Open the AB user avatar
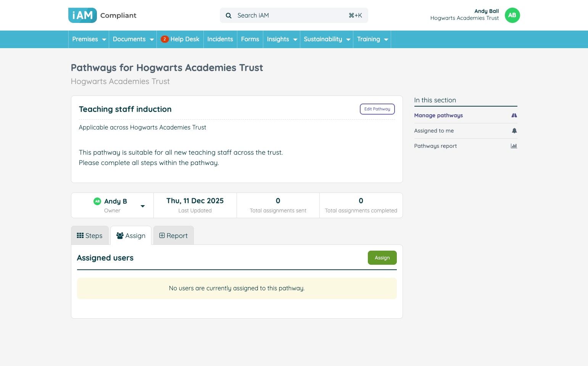Image resolution: width=588 pixels, height=366 pixels. 512,15
